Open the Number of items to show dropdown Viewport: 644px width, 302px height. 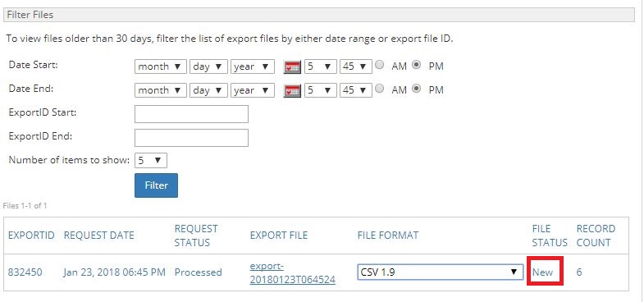(151, 161)
